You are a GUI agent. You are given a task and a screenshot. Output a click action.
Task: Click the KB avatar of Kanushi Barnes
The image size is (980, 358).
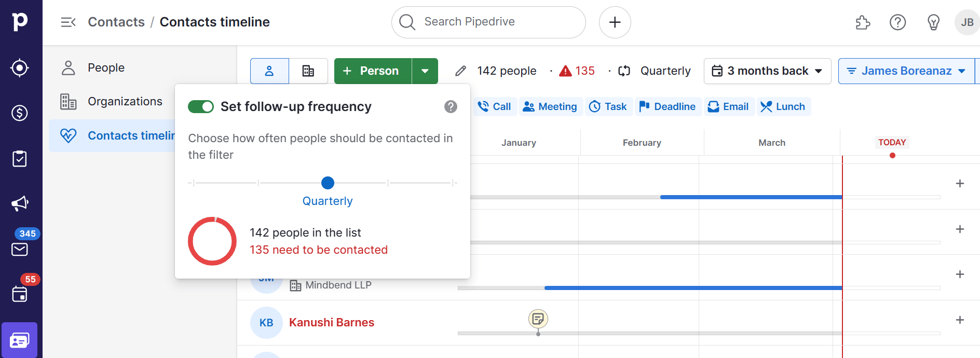click(266, 323)
